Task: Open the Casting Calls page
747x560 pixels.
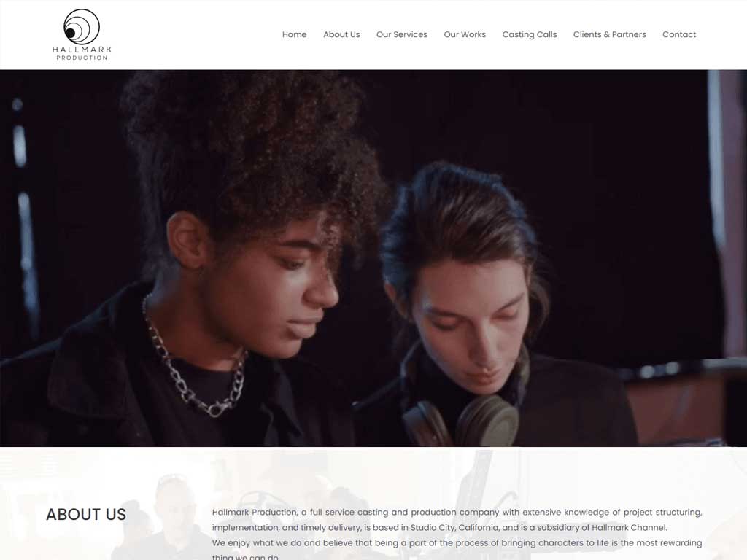Action: pyautogui.click(x=530, y=34)
